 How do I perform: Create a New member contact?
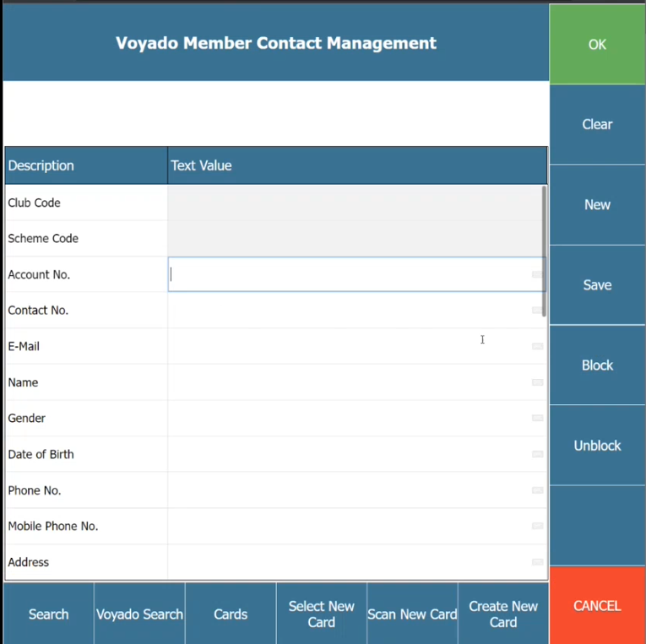coord(597,204)
